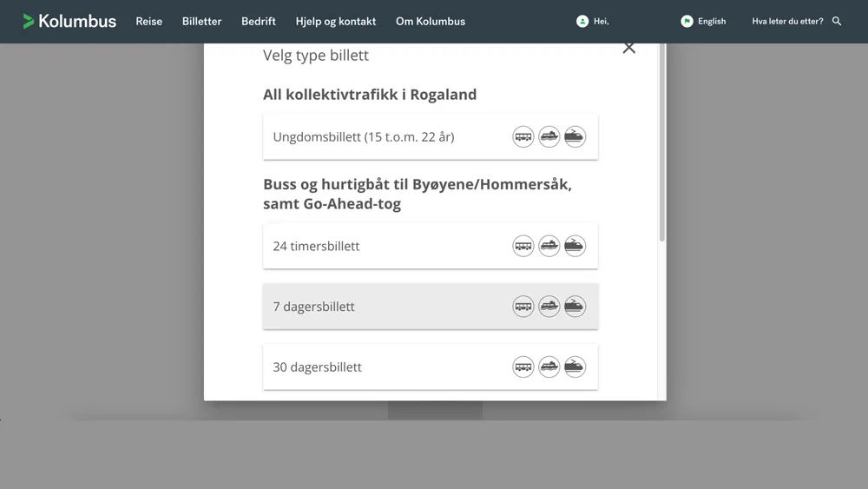The width and height of the screenshot is (868, 489).
Task: Choose the 24 timersbillett option
Action: (317, 246)
